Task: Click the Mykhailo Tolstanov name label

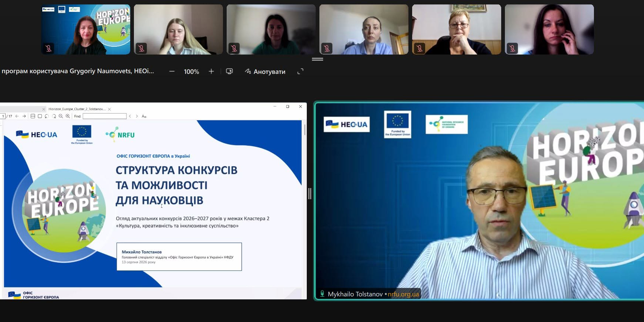Action: (x=355, y=294)
